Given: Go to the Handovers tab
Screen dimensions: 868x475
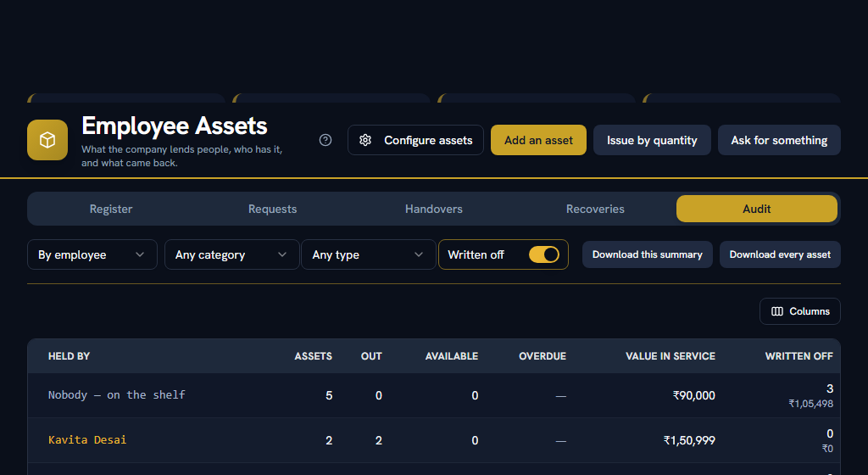Looking at the screenshot, I should pos(433,209).
